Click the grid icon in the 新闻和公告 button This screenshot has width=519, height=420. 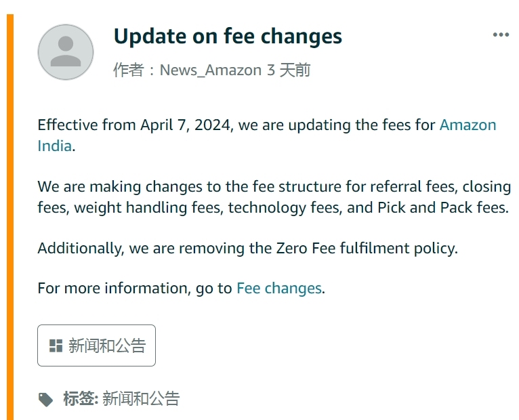click(x=56, y=346)
